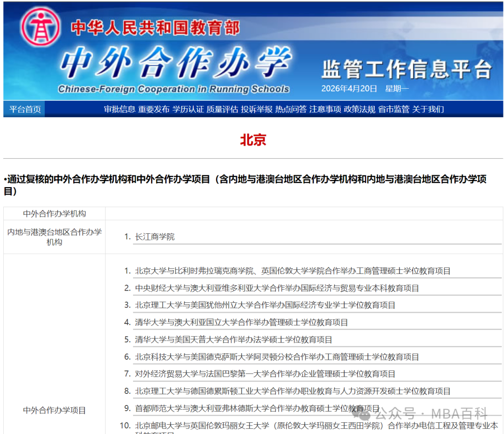
Task: Open the 审批信息 menu item
Action: tap(119, 109)
